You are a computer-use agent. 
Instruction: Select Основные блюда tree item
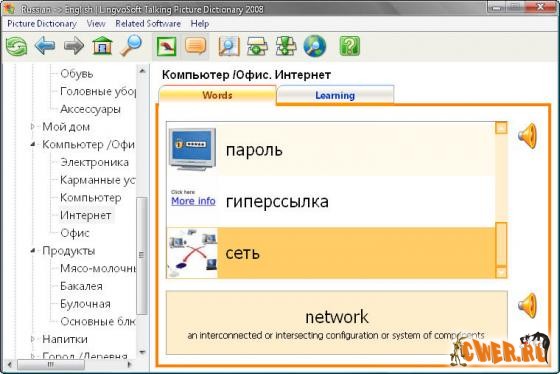[x=98, y=321]
